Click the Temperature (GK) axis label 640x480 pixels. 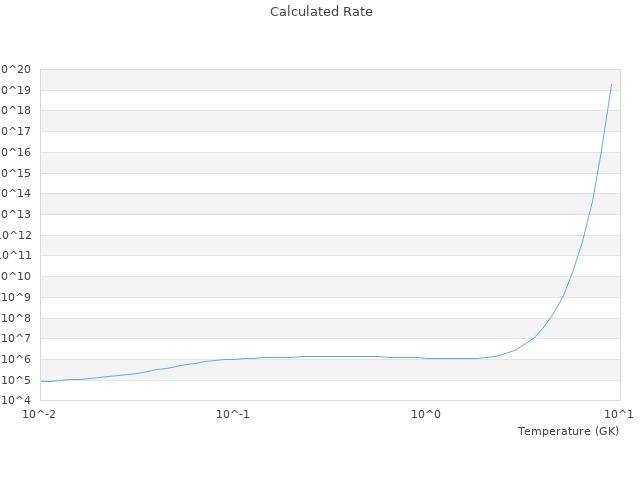tap(568, 431)
